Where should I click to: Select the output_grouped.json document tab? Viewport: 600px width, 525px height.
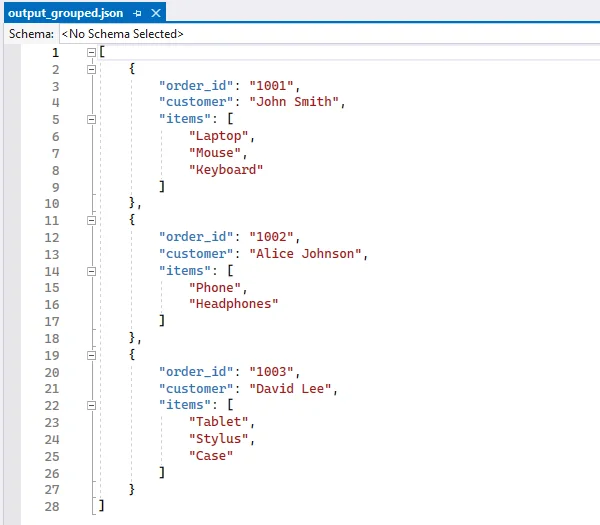(66, 13)
